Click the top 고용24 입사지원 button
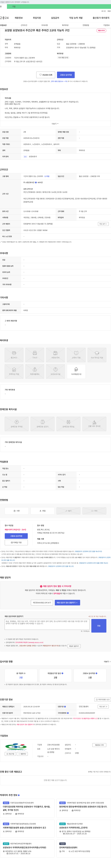This screenshot has height=868, width=111. coord(66,75)
